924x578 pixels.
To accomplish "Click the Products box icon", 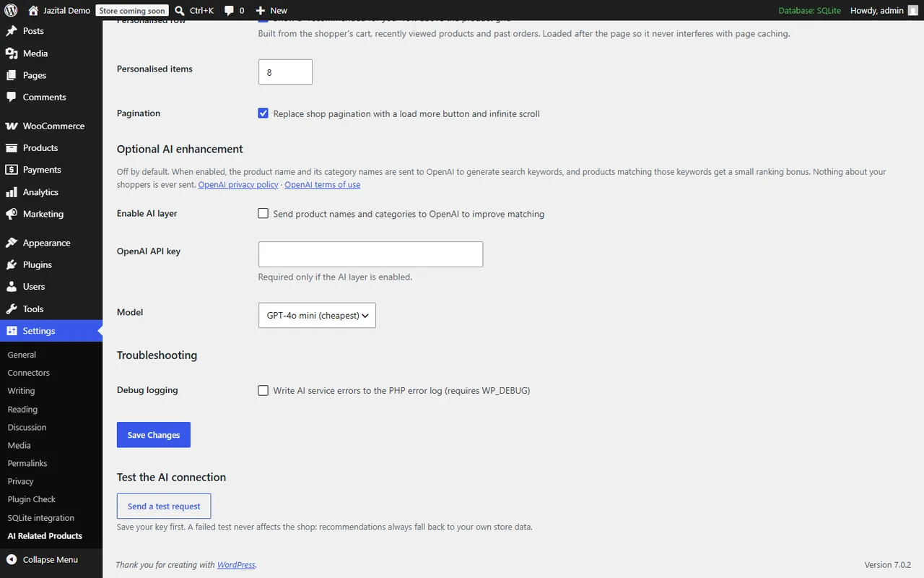I will [12, 148].
